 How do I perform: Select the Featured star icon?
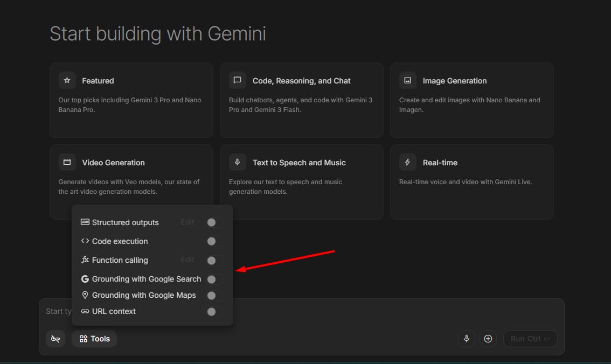click(67, 80)
